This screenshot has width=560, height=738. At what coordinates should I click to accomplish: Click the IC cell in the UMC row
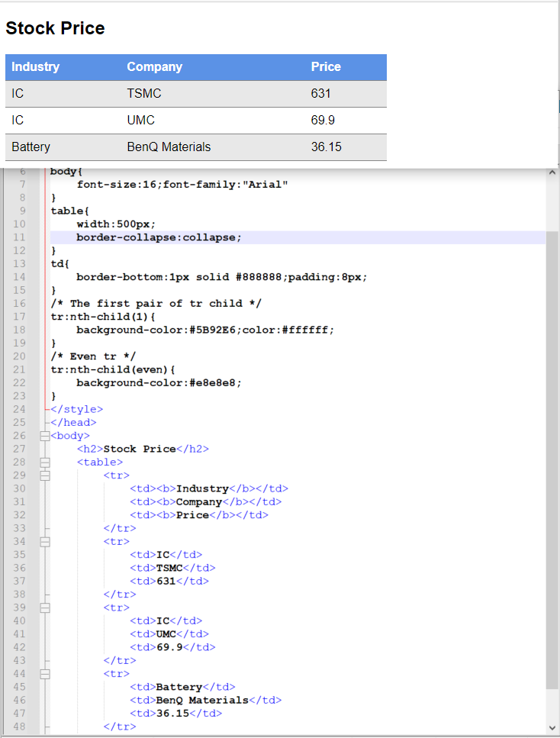pos(18,121)
